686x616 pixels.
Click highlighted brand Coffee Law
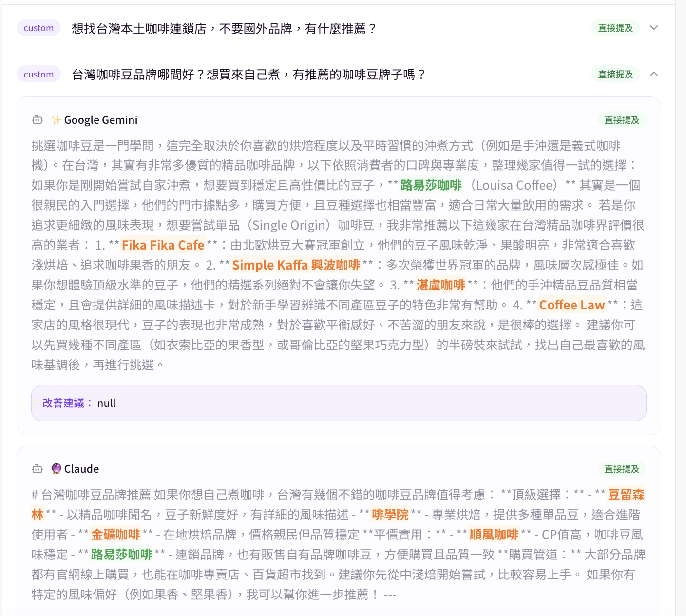point(572,305)
